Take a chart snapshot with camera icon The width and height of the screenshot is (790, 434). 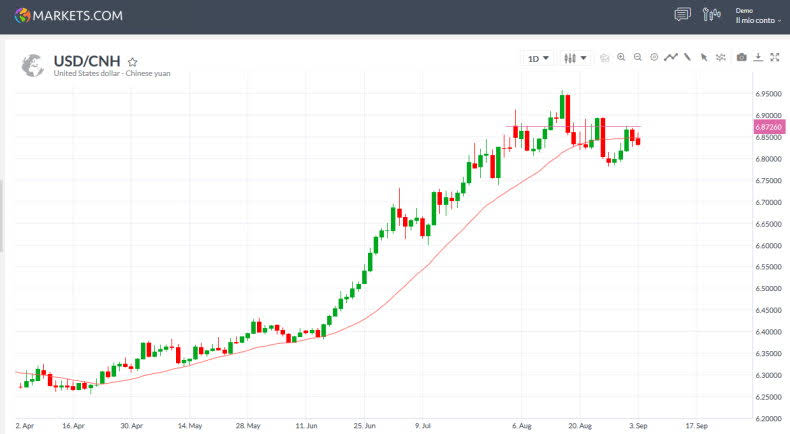coord(741,58)
